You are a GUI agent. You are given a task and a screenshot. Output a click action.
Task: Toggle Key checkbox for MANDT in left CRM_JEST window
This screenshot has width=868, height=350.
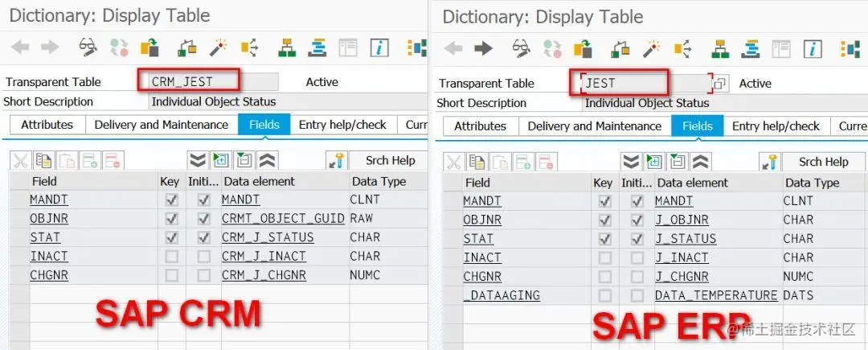tap(172, 200)
